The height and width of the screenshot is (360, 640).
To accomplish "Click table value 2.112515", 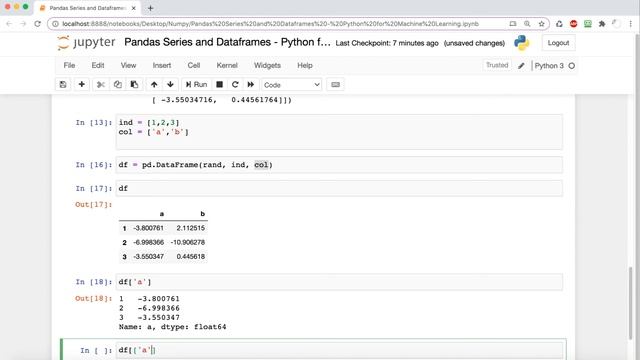I will tap(191, 228).
